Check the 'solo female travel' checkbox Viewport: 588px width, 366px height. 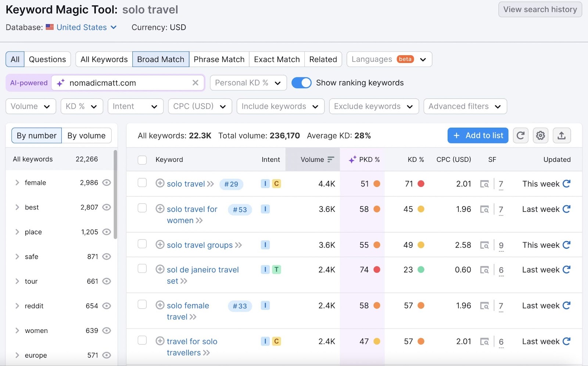(142, 305)
